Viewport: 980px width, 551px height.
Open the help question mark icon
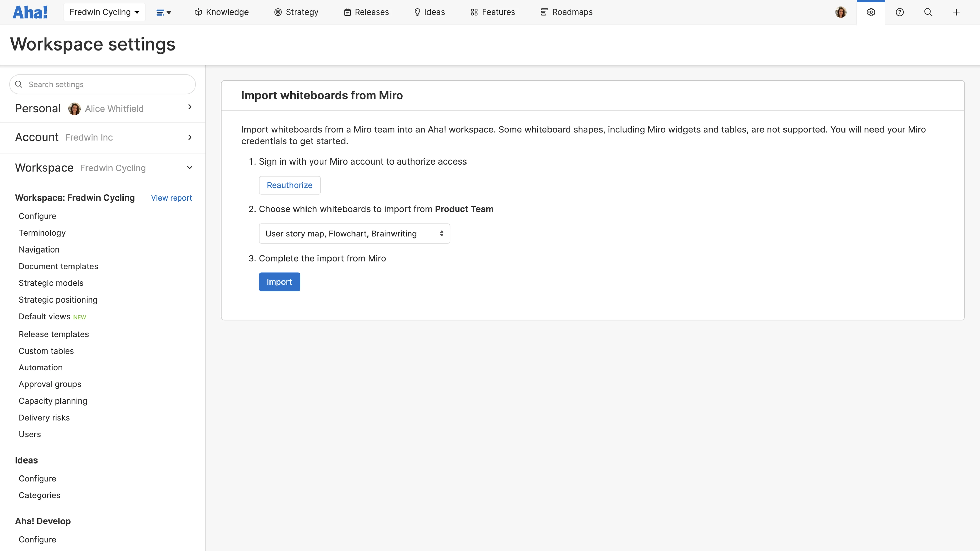coord(899,12)
